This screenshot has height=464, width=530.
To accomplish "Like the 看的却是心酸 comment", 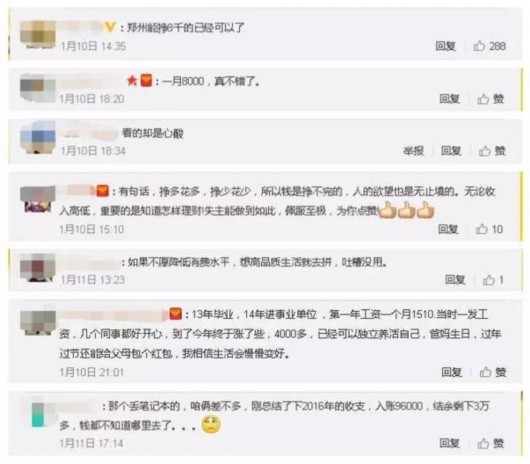I will coord(492,151).
